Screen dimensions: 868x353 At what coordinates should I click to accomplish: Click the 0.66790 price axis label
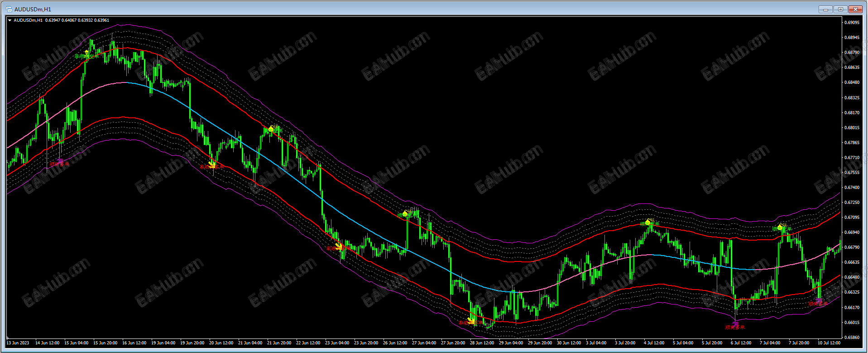point(852,247)
